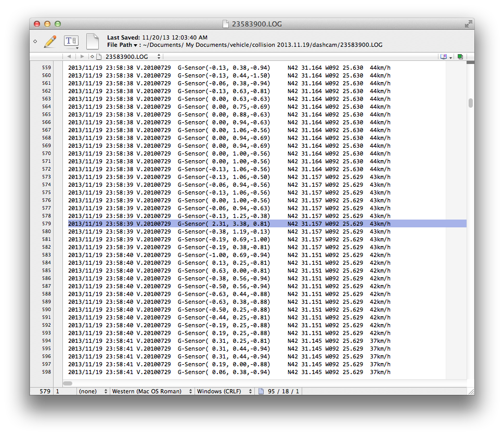Click the stepper arrows after the 23583900.LOG navigation name
504x436 pixels.
click(x=159, y=57)
